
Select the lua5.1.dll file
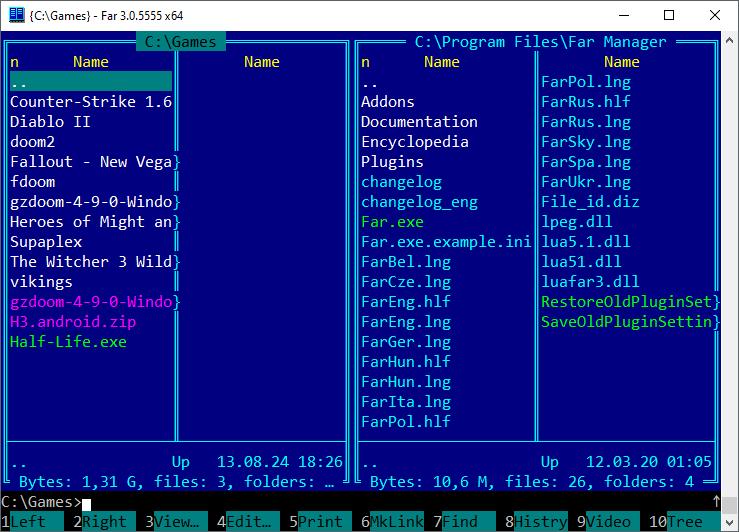(586, 242)
